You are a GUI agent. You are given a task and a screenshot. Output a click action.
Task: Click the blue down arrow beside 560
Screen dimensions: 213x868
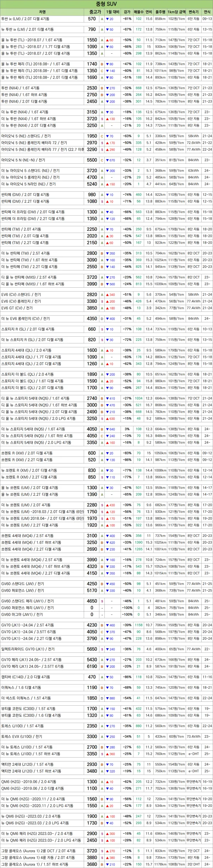coord(107,284)
